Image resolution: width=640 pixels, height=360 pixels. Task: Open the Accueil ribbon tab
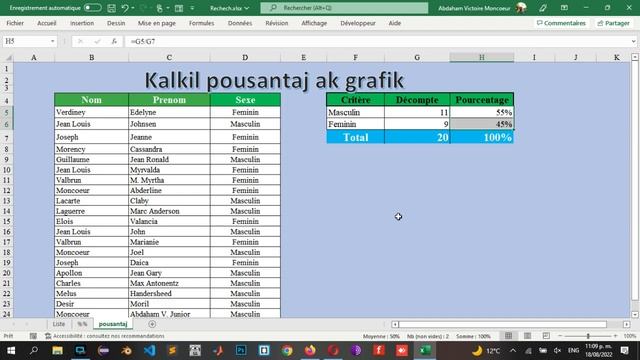pos(47,23)
